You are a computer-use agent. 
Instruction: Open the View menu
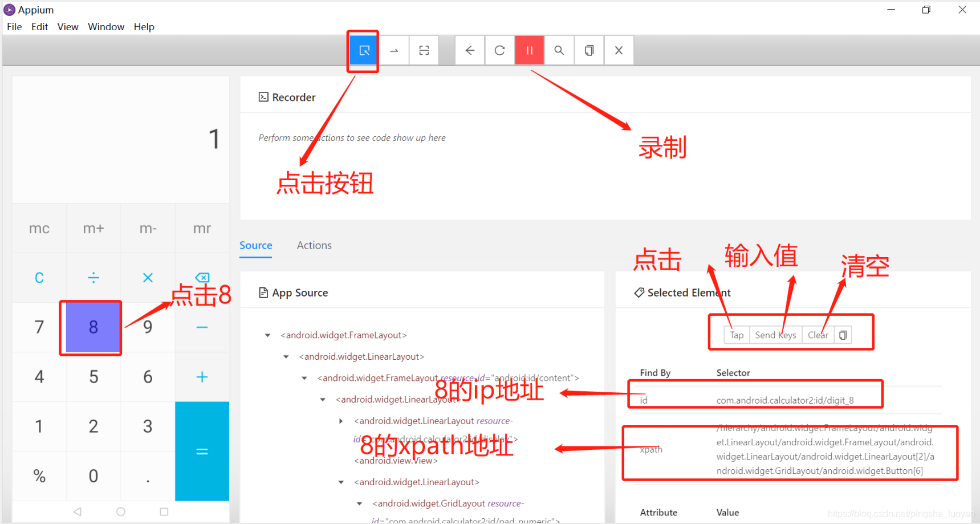(x=68, y=27)
